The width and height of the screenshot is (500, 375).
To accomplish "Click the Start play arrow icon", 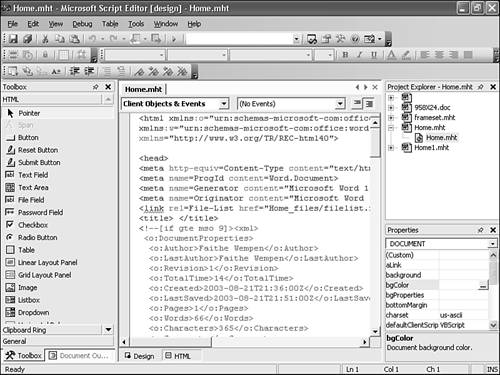I will [x=174, y=39].
